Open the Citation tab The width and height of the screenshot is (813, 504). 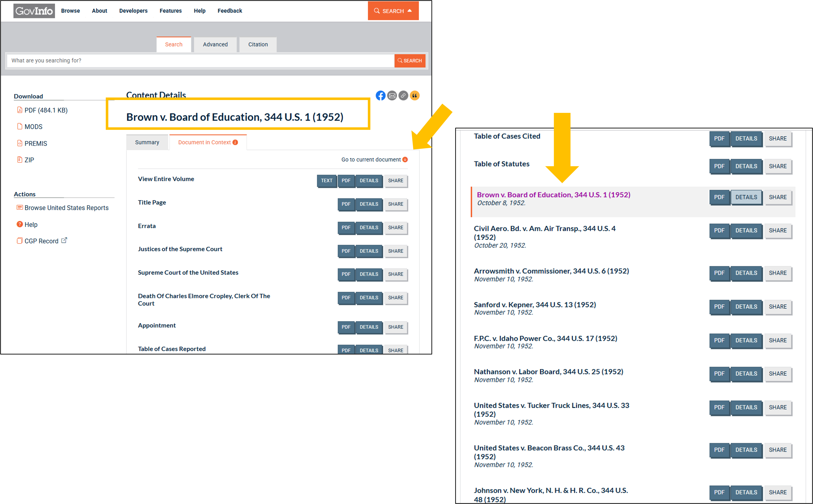[x=258, y=44]
